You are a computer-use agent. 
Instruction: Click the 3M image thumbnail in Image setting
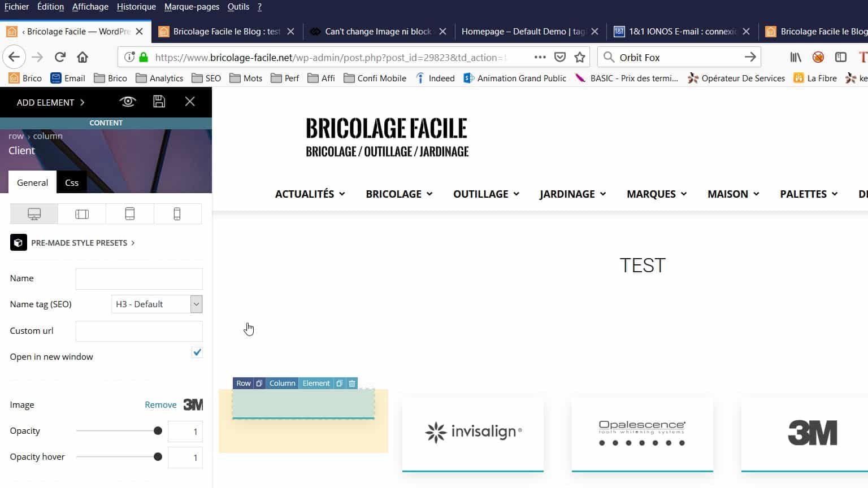pos(193,405)
